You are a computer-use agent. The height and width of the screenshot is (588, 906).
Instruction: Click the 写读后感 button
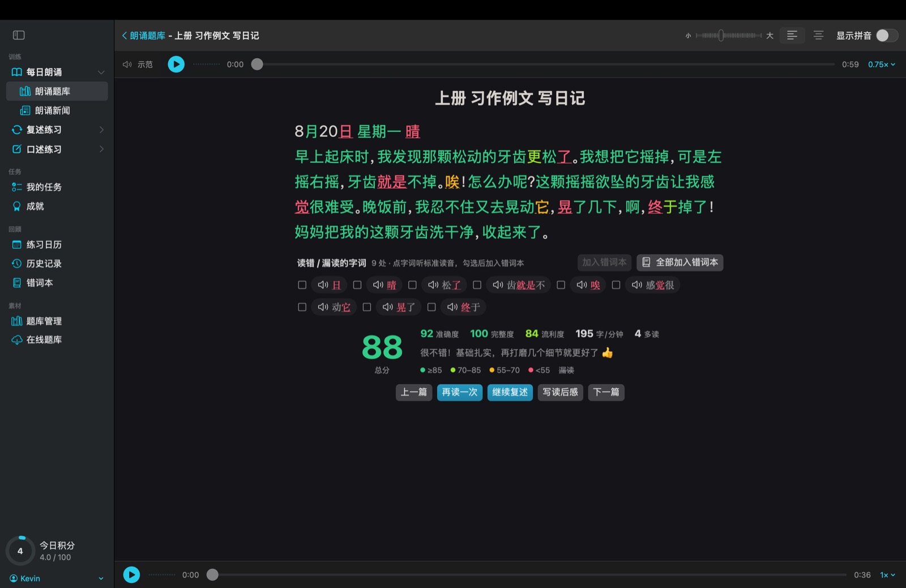click(561, 392)
